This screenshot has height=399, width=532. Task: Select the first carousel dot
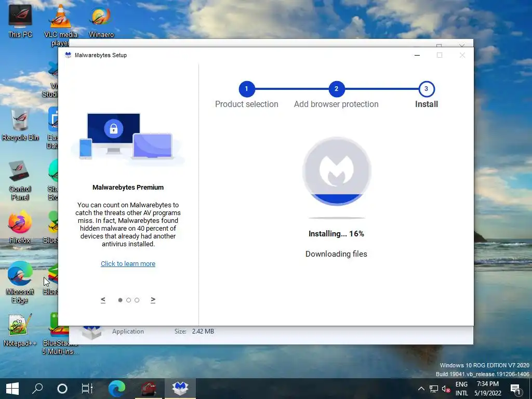click(x=120, y=300)
